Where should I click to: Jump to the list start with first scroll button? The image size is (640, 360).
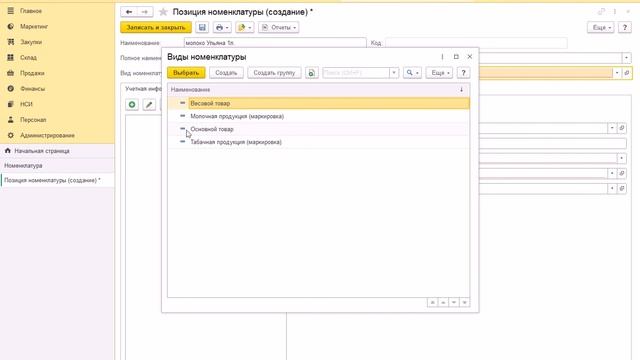coord(432,302)
